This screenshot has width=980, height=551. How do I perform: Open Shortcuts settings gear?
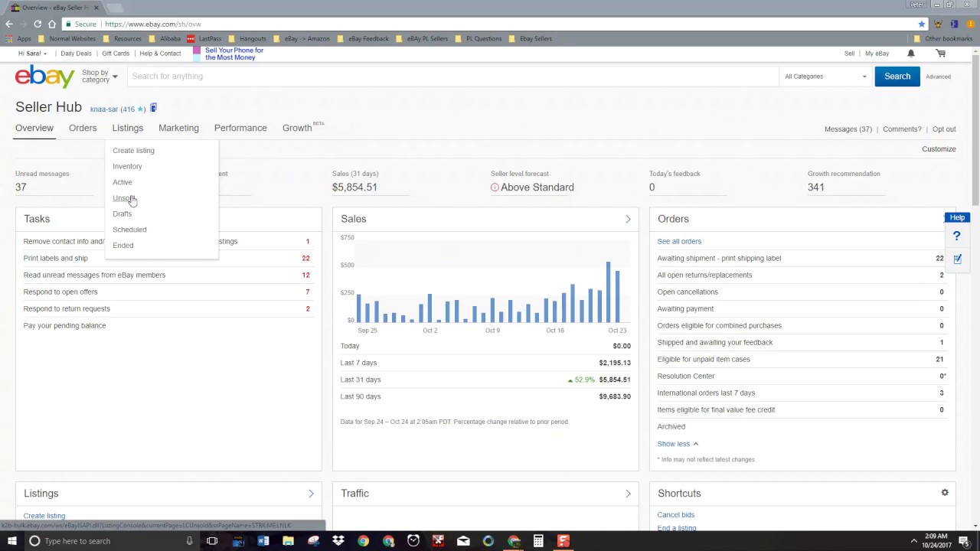[x=945, y=493]
